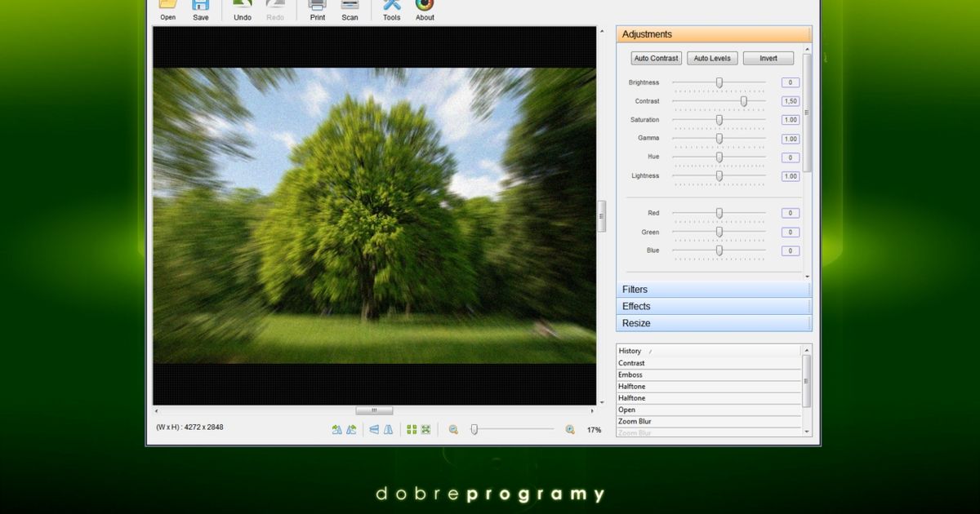
Task: Click the 17% zoom percentage text
Action: pos(594,430)
